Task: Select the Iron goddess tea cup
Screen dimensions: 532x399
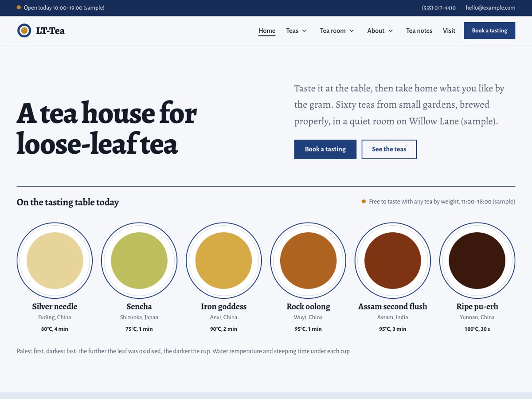Action: point(224,261)
